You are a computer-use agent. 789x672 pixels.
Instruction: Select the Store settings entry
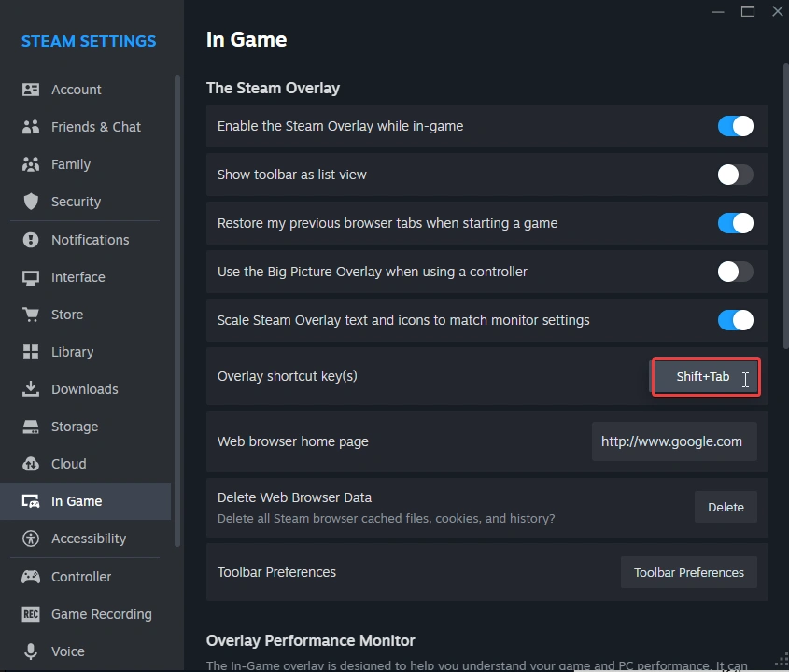point(86,315)
